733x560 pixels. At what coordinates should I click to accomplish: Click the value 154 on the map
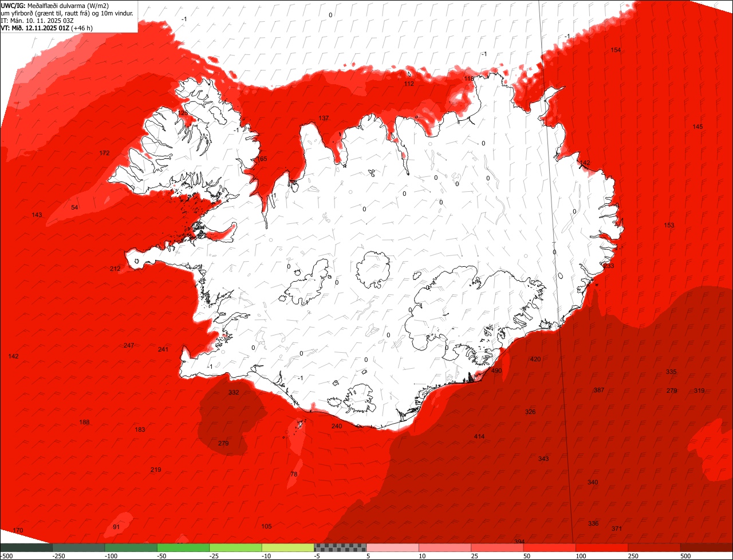click(x=616, y=50)
